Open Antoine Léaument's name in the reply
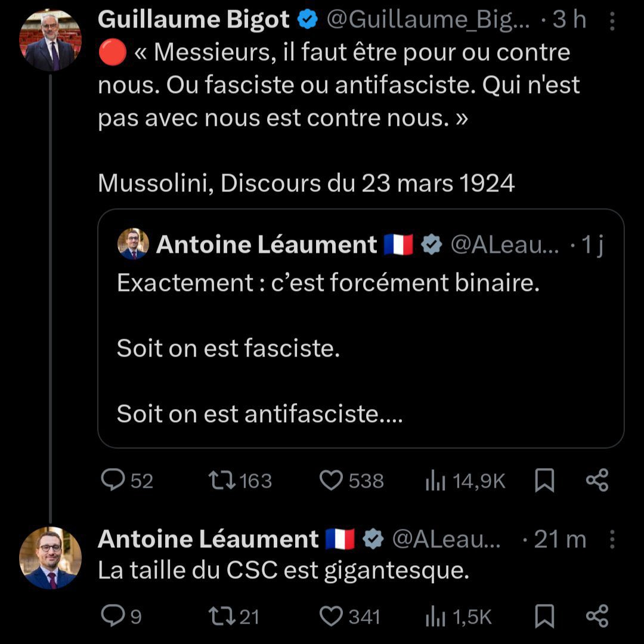The width and height of the screenshot is (644, 644). [x=208, y=539]
